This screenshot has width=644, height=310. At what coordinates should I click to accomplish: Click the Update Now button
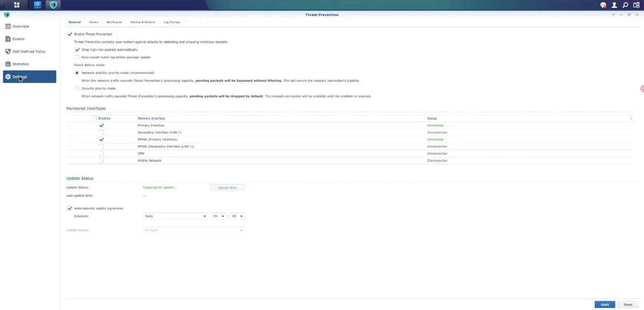pos(227,187)
